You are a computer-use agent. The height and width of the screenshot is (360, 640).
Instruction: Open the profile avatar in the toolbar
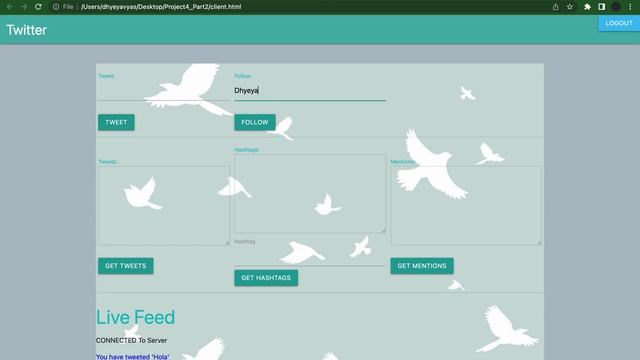tap(616, 7)
